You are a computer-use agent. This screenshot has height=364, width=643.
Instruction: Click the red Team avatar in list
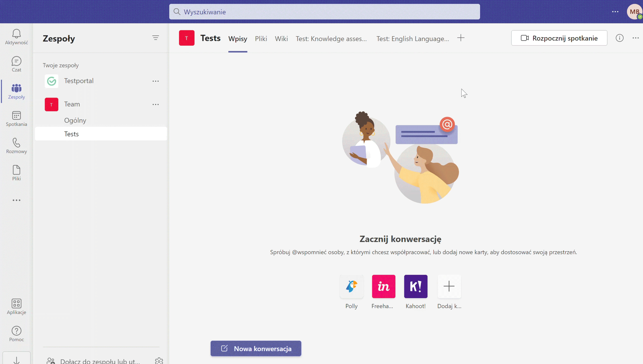pyautogui.click(x=52, y=105)
